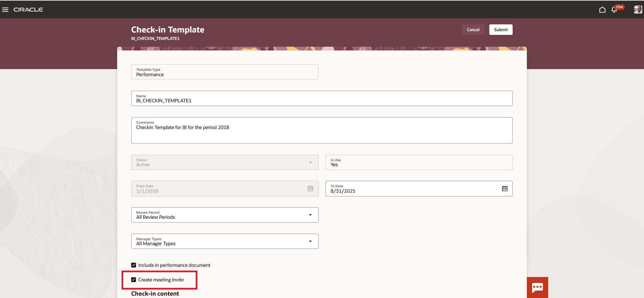The height and width of the screenshot is (298, 644).
Task: Click the Oracle logo
Action: point(28,9)
